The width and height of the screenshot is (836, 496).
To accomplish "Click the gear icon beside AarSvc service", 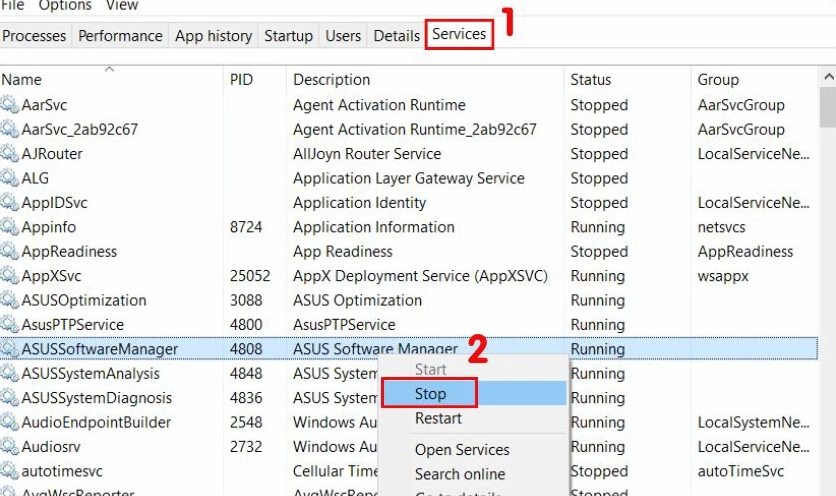I will [x=10, y=105].
